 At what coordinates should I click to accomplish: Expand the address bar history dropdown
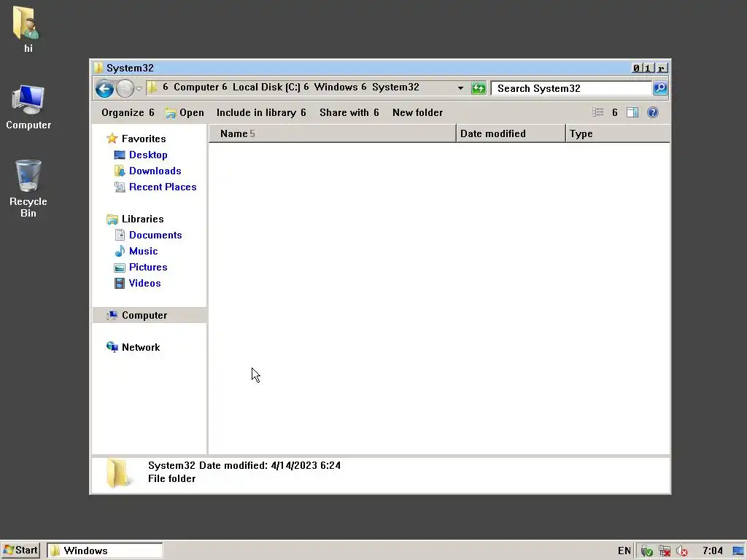(460, 88)
